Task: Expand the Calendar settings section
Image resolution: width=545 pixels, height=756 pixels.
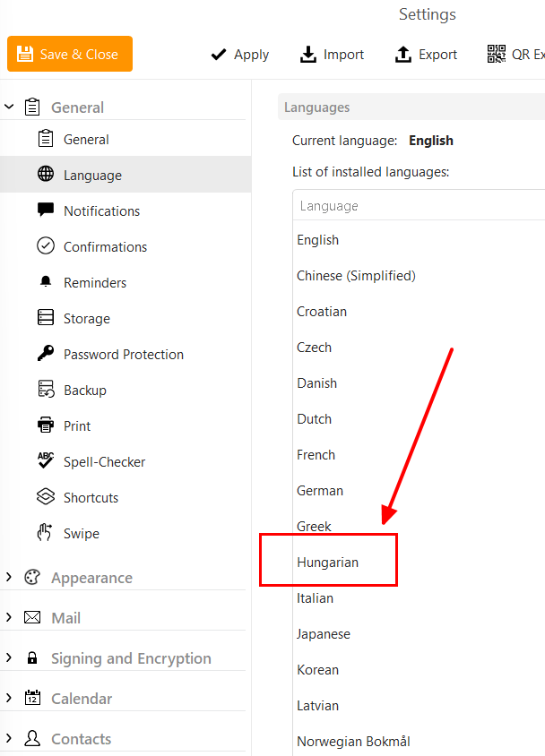Action: [9, 699]
